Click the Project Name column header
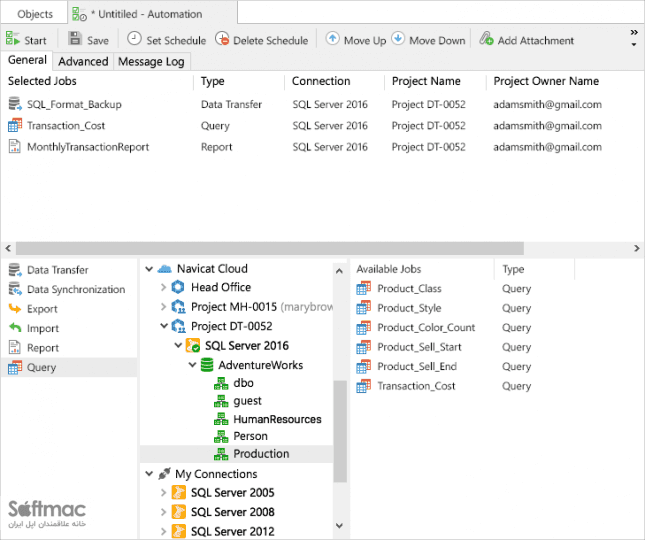This screenshot has width=645, height=540. pyautogui.click(x=435, y=81)
